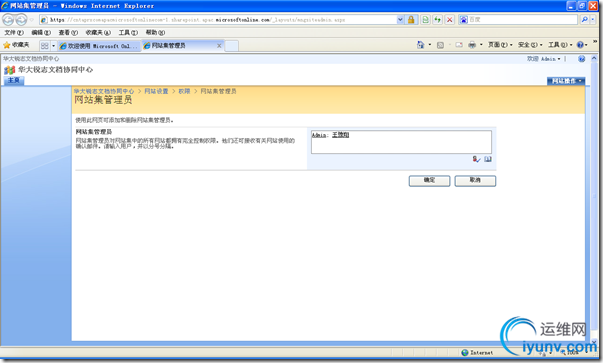Image resolution: width=603 pixels, height=363 pixels.
Task: Open the welcome Admin user dropdown
Action: pyautogui.click(x=544, y=59)
